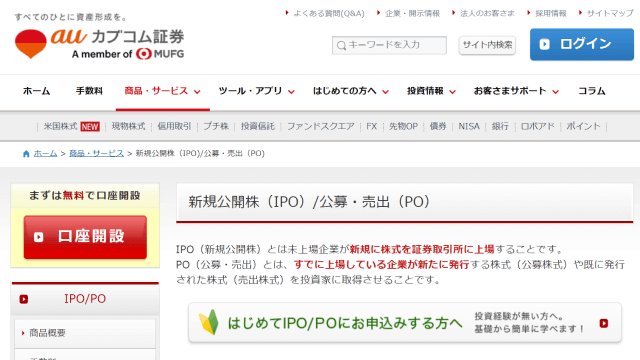Expand 投資情報 menu chevron
The image size is (640, 360).
tap(452, 92)
